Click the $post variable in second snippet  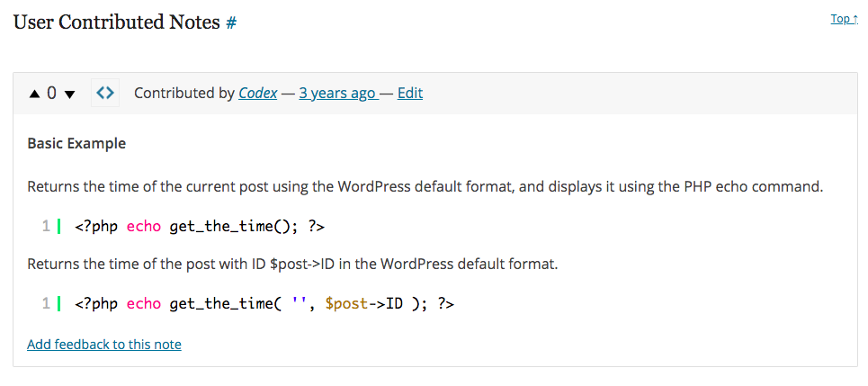(346, 303)
